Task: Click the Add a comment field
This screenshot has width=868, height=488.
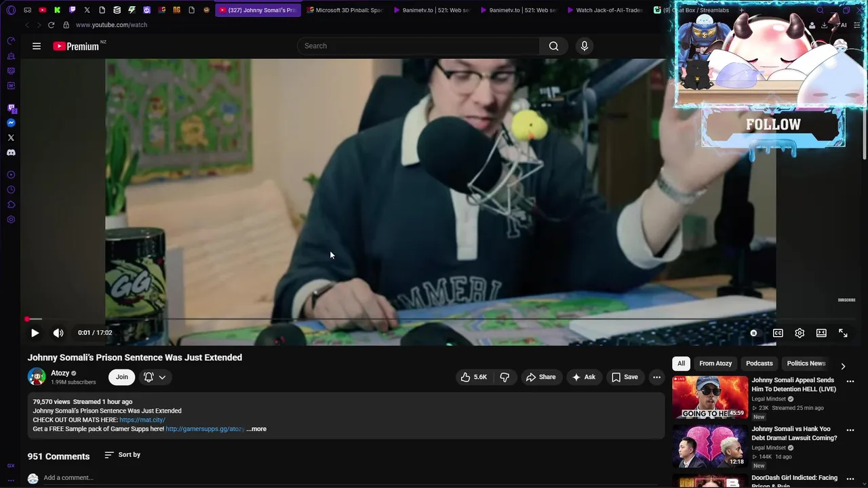Action: [353, 478]
